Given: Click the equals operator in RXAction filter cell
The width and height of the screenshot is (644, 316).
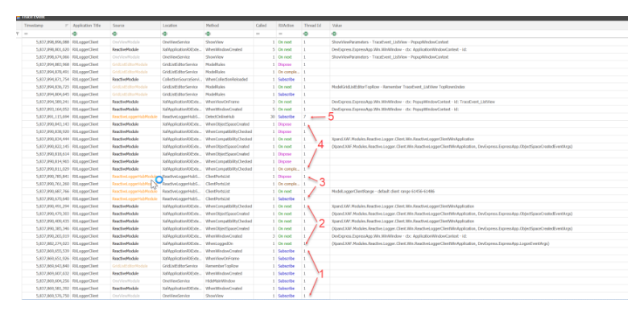Looking at the screenshot, I should [280, 34].
